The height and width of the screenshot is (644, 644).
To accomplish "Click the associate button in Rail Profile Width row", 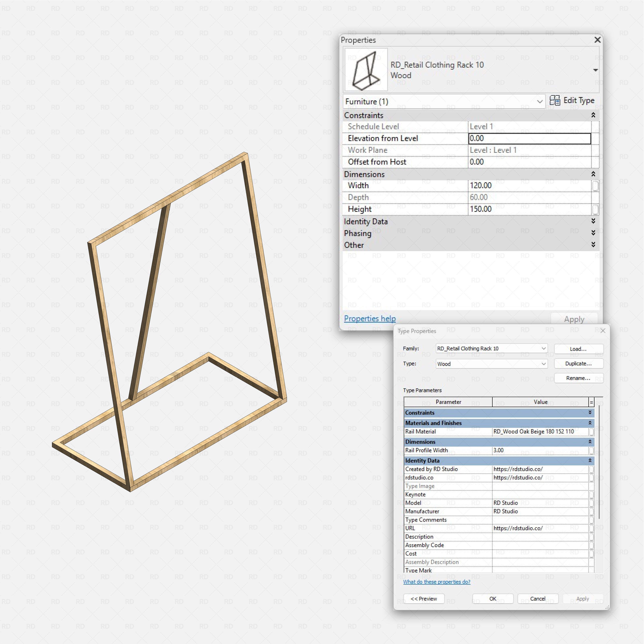I will point(591,451).
